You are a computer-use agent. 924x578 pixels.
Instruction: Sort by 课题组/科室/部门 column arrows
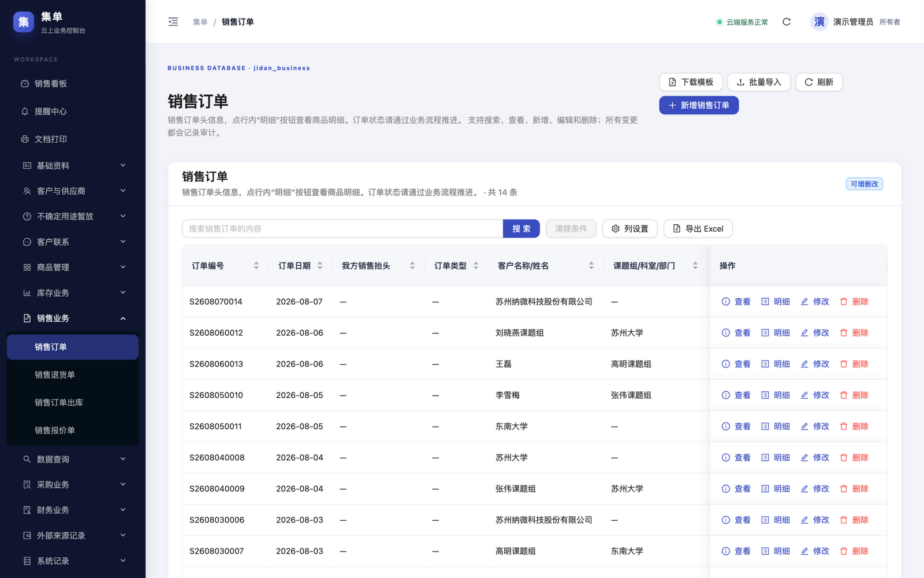(695, 266)
